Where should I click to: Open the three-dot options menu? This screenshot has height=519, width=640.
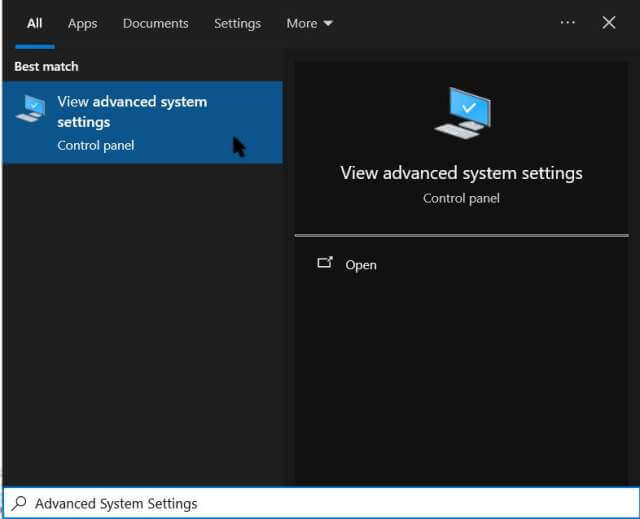567,22
